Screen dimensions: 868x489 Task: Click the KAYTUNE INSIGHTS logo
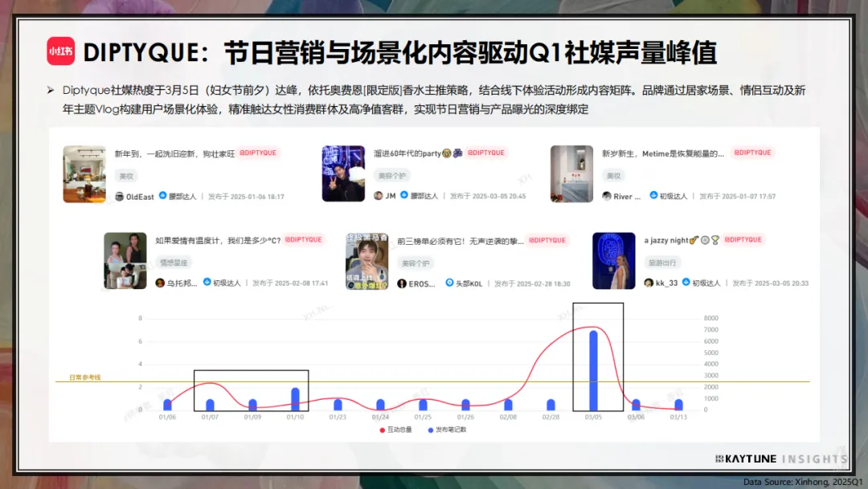(781, 459)
